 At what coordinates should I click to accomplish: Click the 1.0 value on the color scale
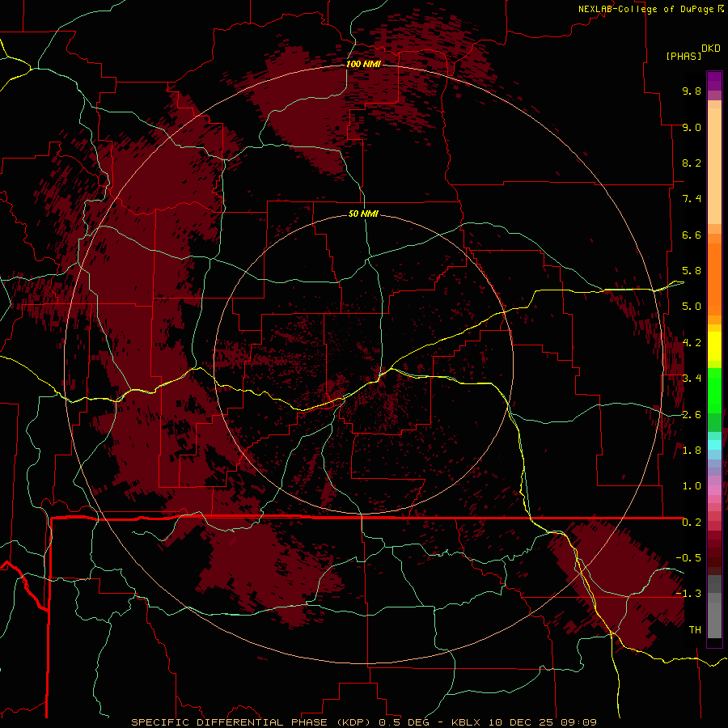tap(692, 486)
